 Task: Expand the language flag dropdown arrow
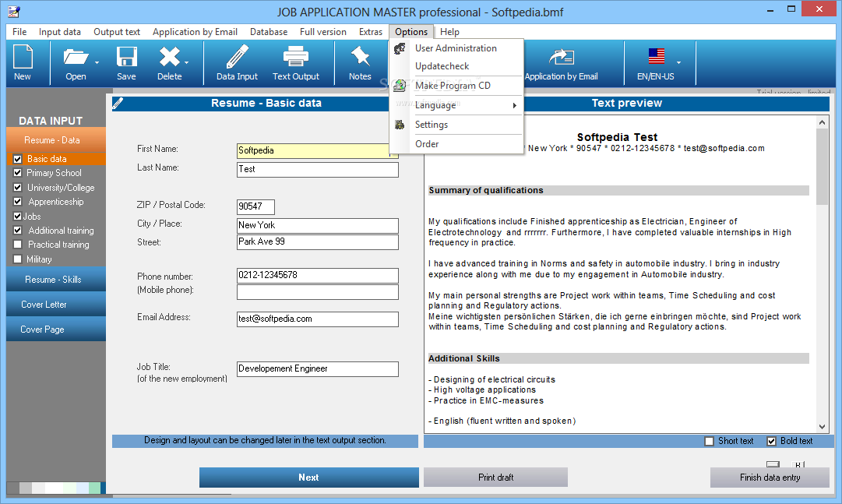tap(678, 63)
